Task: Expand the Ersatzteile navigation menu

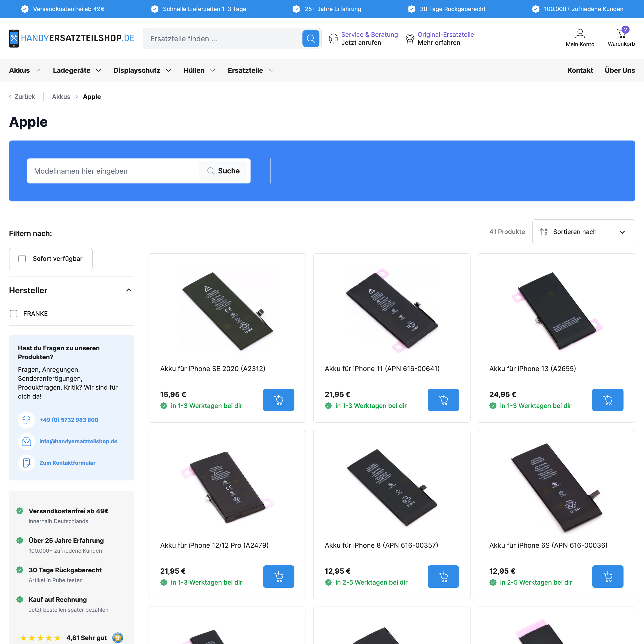Action: 251,70
